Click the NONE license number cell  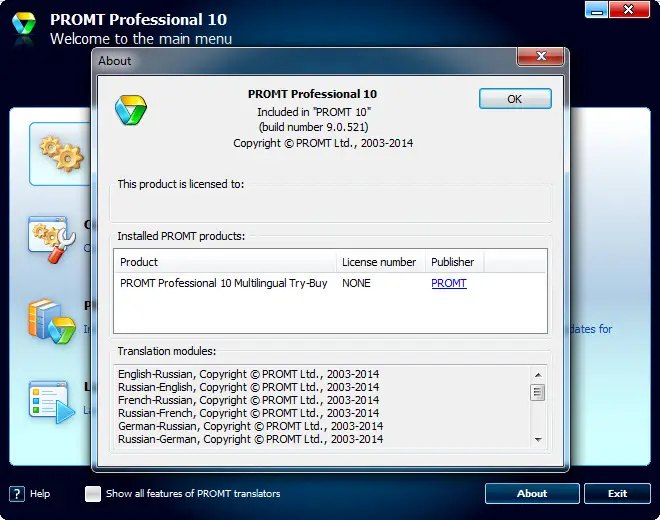[356, 283]
